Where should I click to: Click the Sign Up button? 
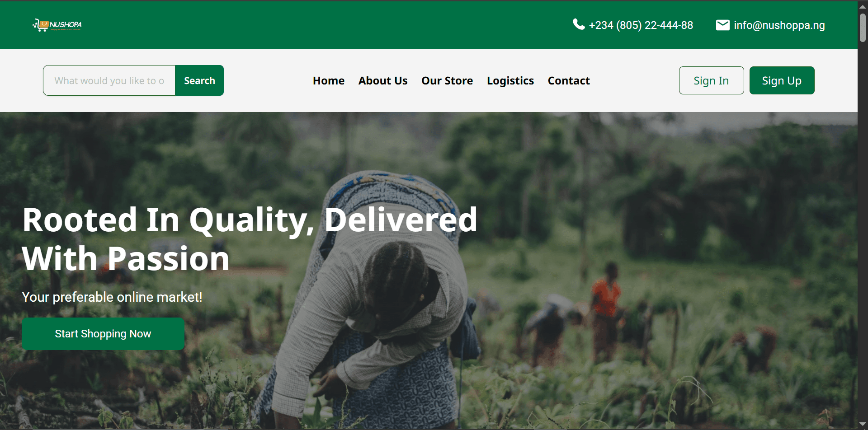782,80
